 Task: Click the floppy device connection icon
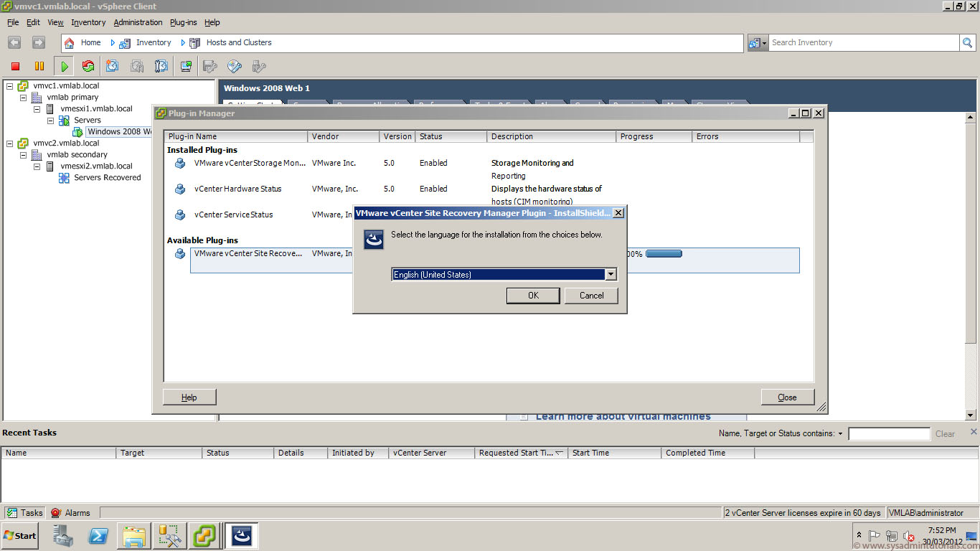(210, 66)
